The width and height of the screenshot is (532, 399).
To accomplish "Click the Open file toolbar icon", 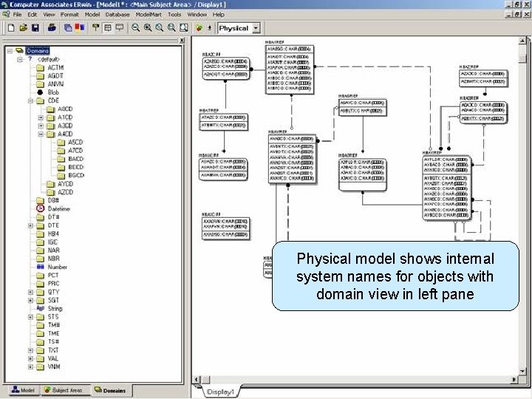I will pyautogui.click(x=23, y=28).
